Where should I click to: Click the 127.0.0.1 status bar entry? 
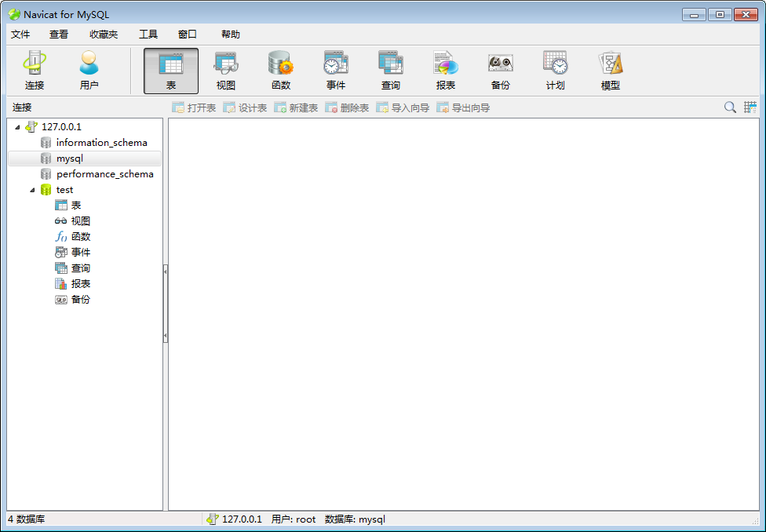[235, 519]
